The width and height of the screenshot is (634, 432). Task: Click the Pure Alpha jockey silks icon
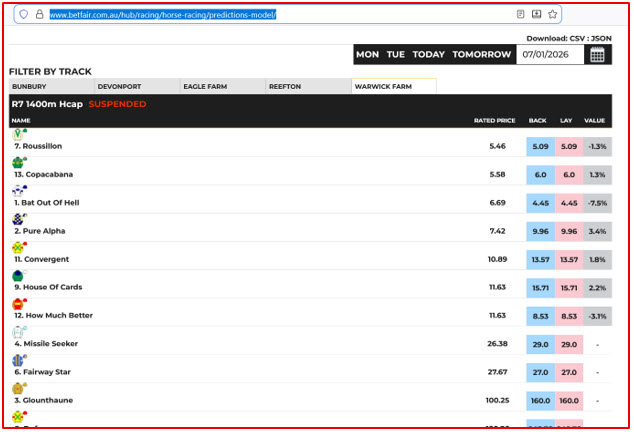point(18,218)
